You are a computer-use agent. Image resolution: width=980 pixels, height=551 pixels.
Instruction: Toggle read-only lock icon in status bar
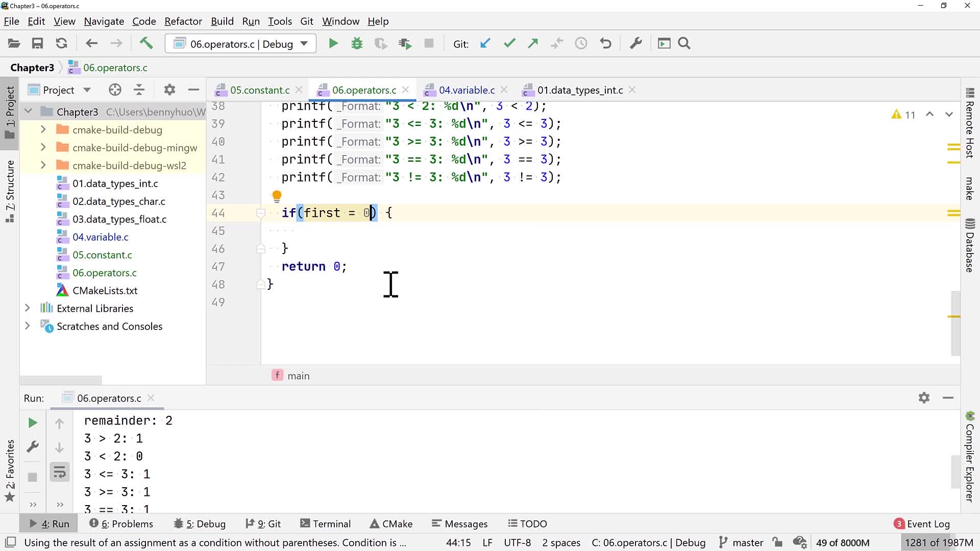(777, 542)
